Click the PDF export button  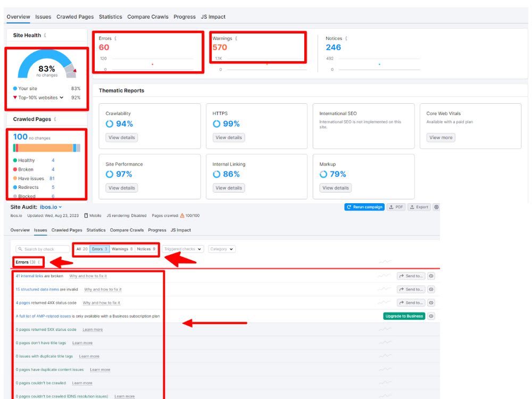[396, 207]
